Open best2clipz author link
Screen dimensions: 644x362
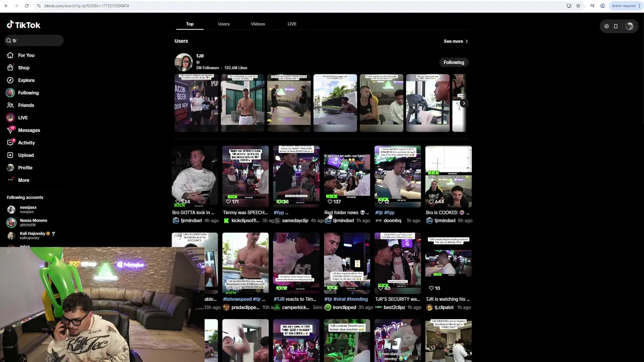point(394,307)
